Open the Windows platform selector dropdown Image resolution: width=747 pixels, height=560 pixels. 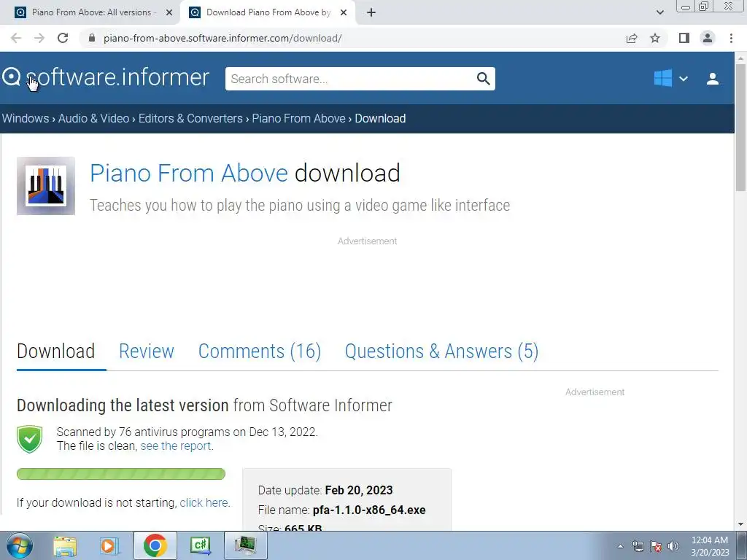pyautogui.click(x=683, y=79)
